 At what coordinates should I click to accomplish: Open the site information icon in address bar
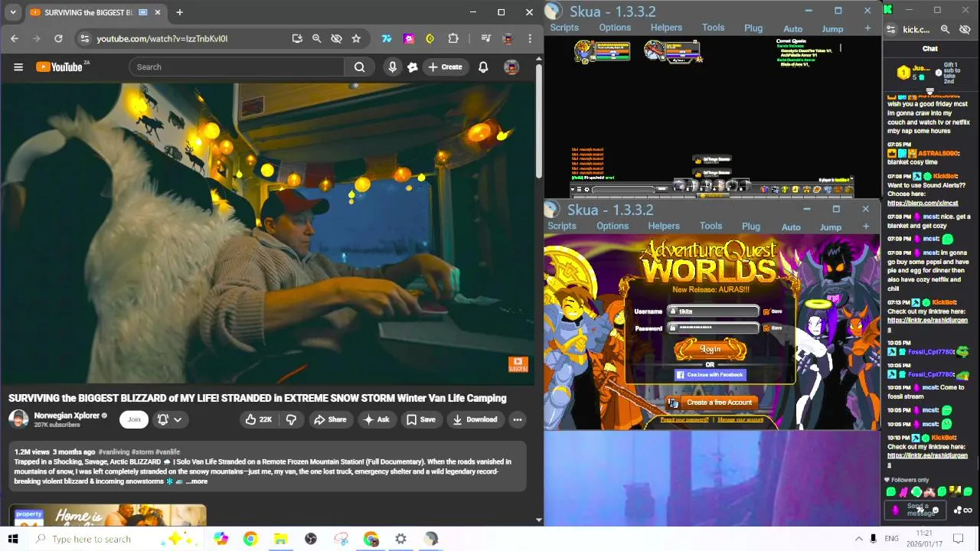85,38
